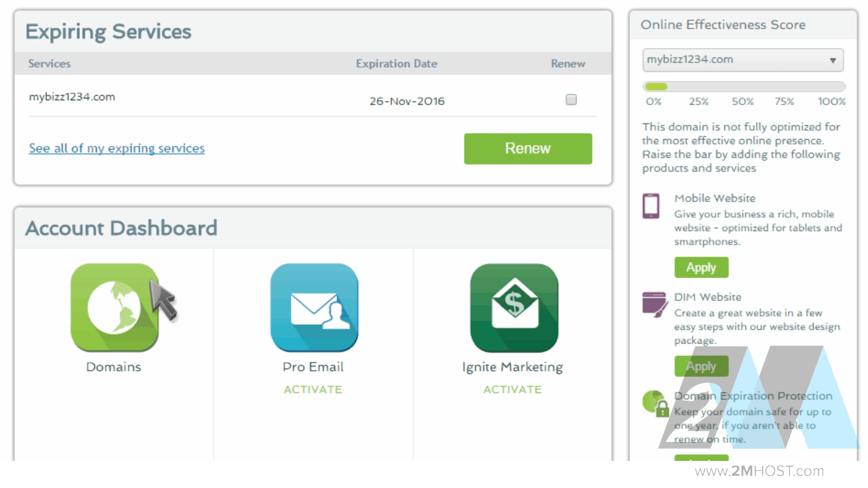This screenshot has height=488, width=868.
Task: Click the Mobile Website heading
Action: [x=715, y=198]
